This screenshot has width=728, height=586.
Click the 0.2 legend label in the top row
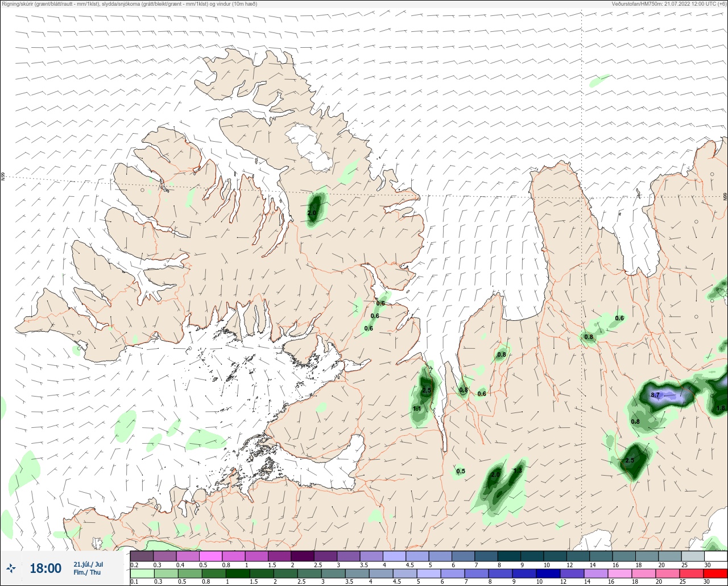(134, 565)
